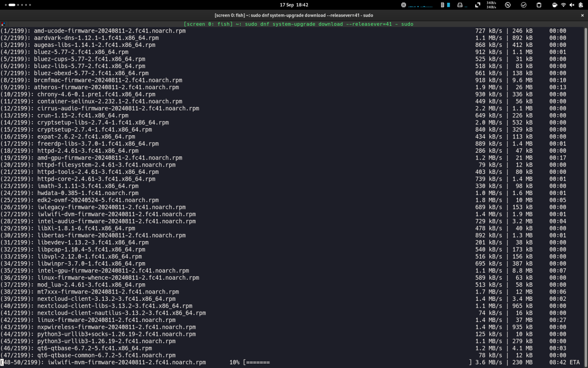Click the sudo dnf system-upgrade title bar

(294, 15)
